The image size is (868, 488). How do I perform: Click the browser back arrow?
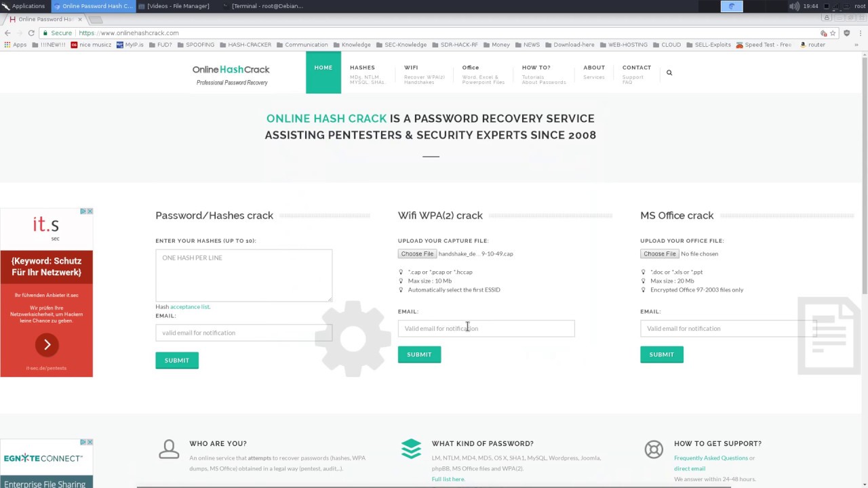7,33
